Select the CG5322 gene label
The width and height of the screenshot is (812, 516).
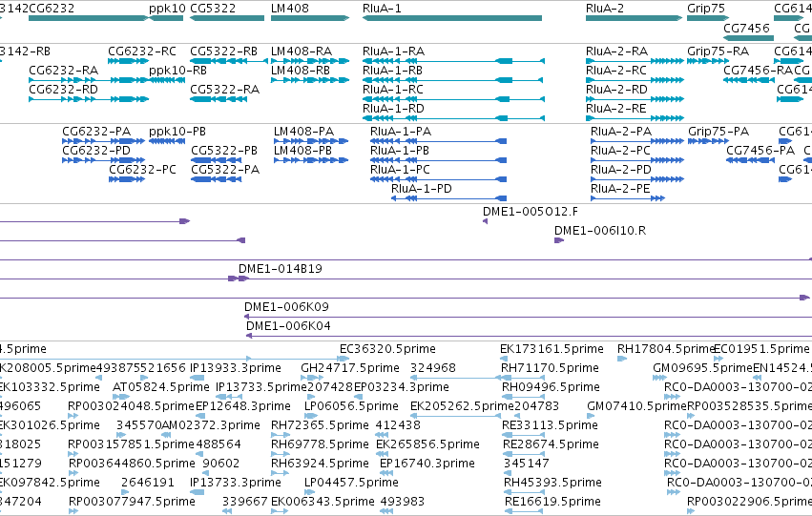pos(213,9)
